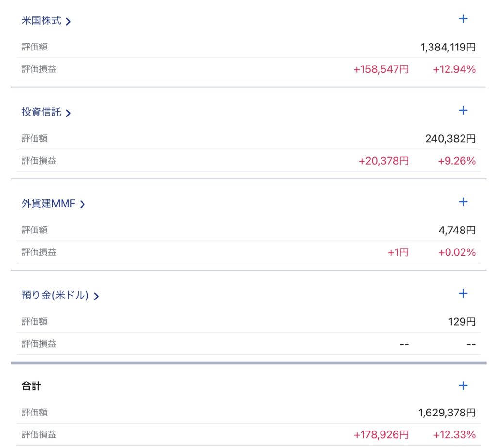Click the chevron next to 外貨建MMF

click(x=83, y=204)
